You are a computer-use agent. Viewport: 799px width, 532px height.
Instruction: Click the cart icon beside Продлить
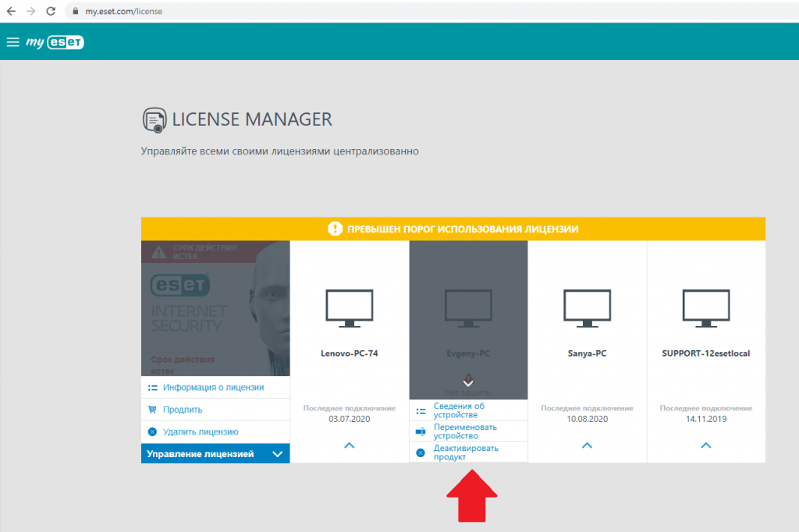click(152, 410)
